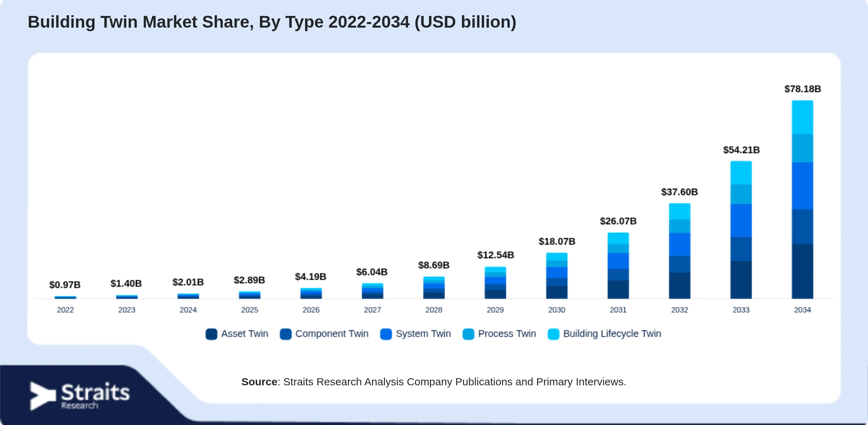The width and height of the screenshot is (868, 425).
Task: Select the 2033 stacked bar
Action: click(x=741, y=230)
